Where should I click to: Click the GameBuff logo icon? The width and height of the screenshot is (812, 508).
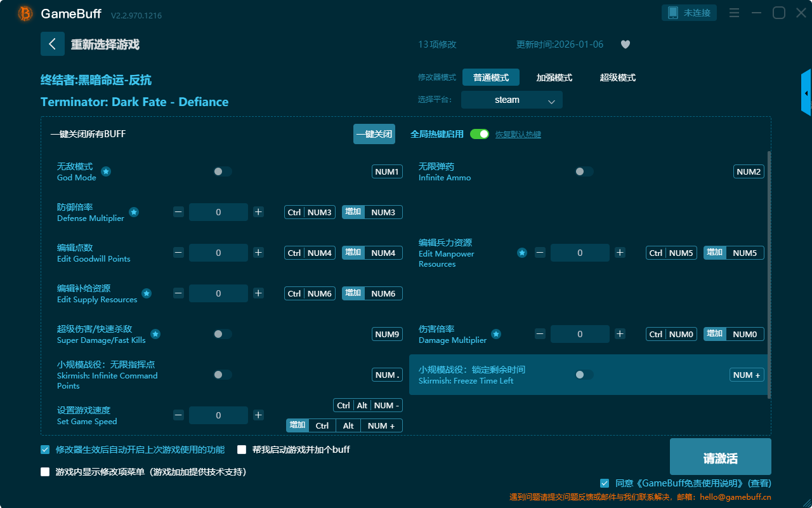[25, 13]
